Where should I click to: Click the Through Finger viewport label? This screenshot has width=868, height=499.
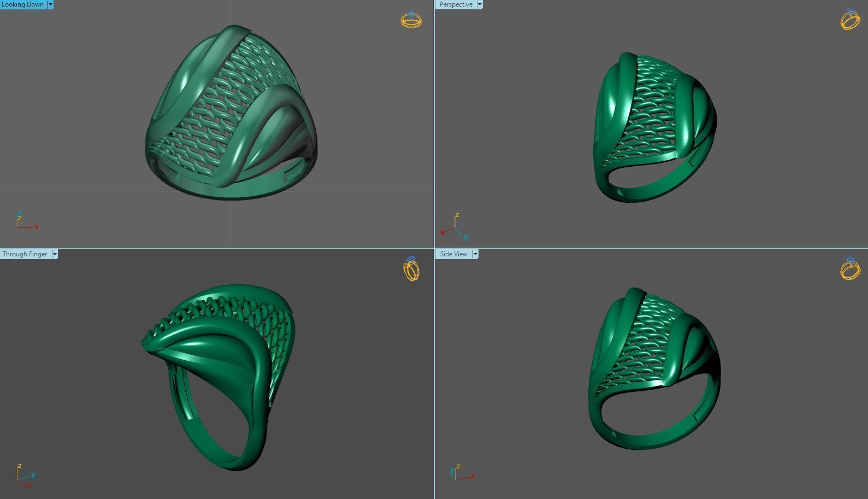coord(25,254)
